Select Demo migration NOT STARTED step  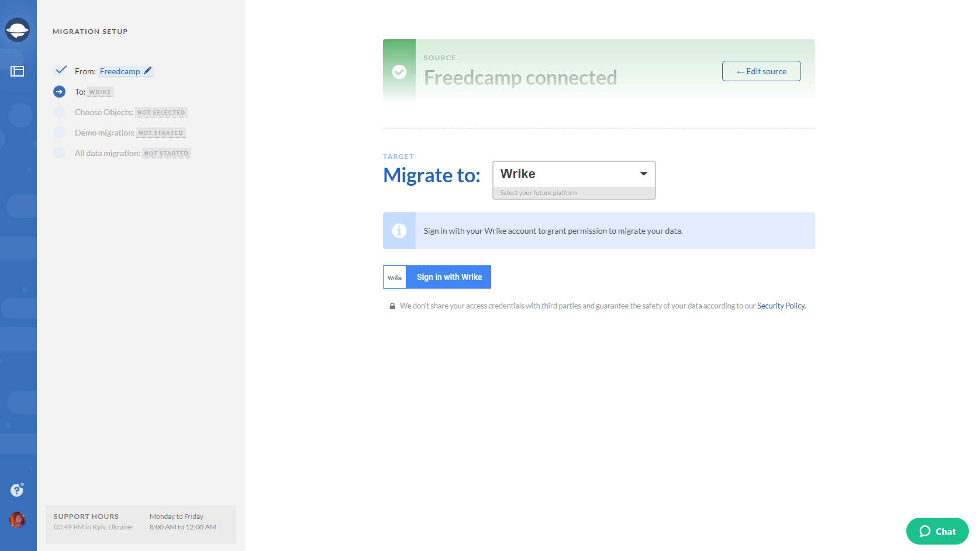point(130,133)
